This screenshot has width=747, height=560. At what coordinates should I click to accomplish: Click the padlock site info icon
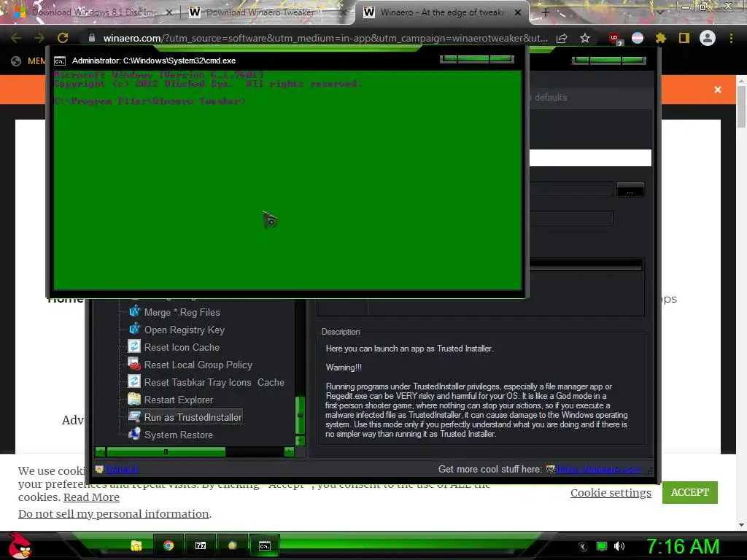92,38
